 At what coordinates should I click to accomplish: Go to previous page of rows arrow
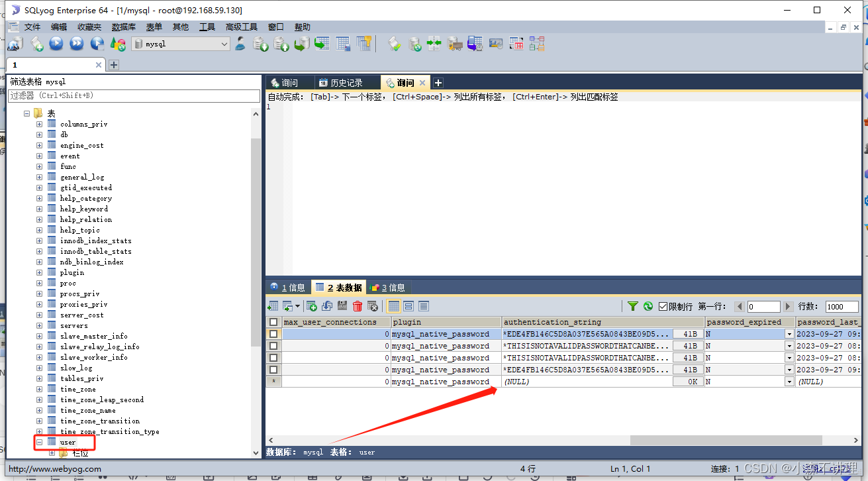[740, 307]
